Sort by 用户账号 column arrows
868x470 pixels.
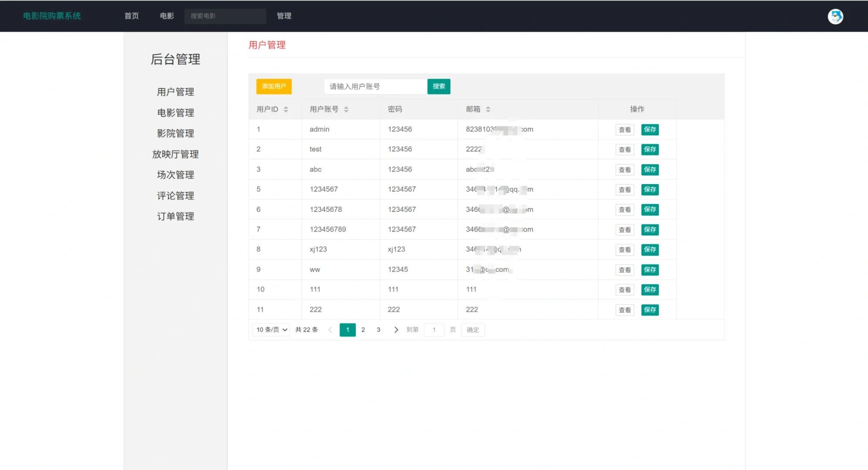click(346, 109)
